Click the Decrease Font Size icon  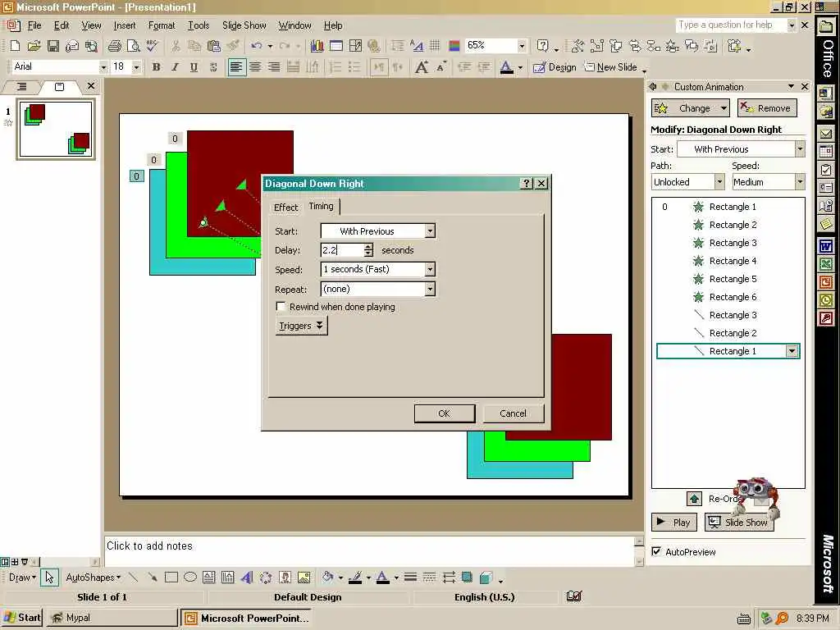coord(441,67)
